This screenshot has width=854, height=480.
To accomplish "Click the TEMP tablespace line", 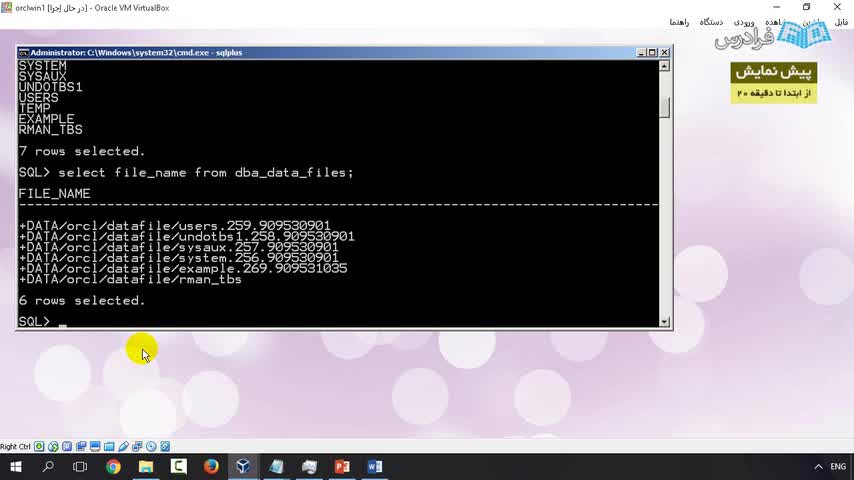I will pos(34,108).
